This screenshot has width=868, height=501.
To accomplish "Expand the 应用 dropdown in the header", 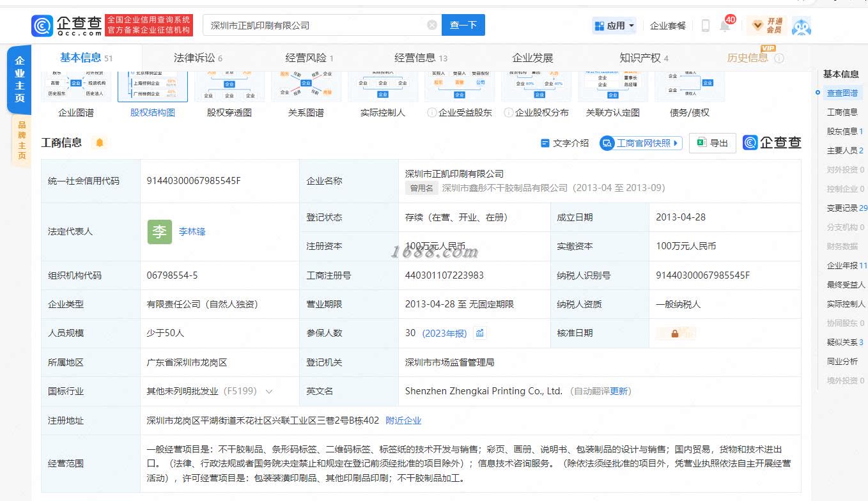I will (615, 26).
